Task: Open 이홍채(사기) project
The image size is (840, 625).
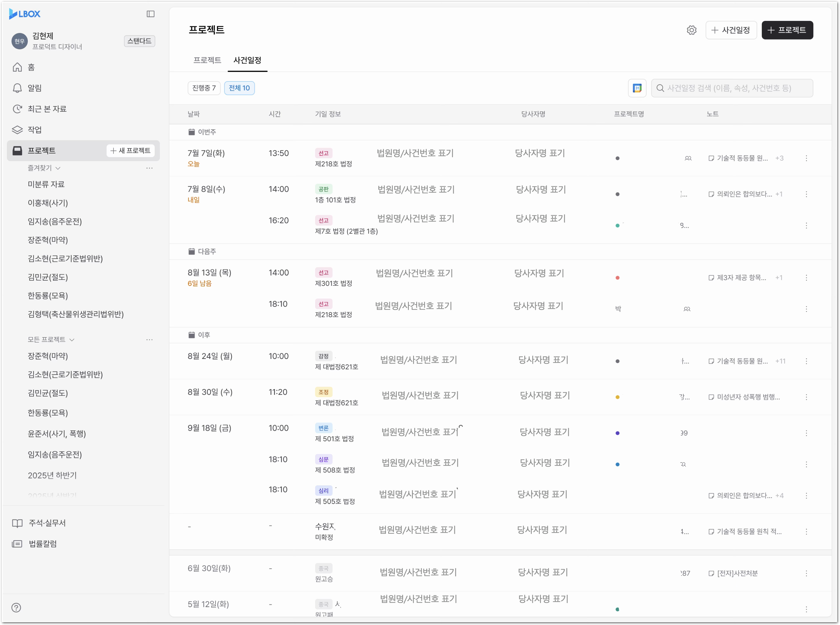Action: [x=48, y=203]
